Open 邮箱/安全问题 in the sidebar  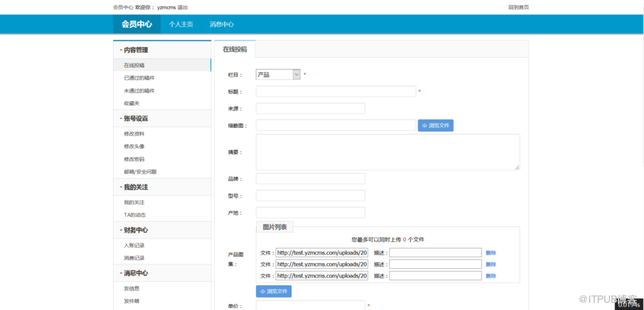[140, 172]
